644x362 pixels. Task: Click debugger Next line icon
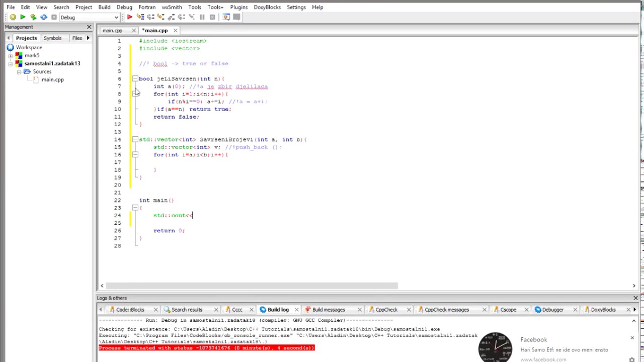coord(150,17)
